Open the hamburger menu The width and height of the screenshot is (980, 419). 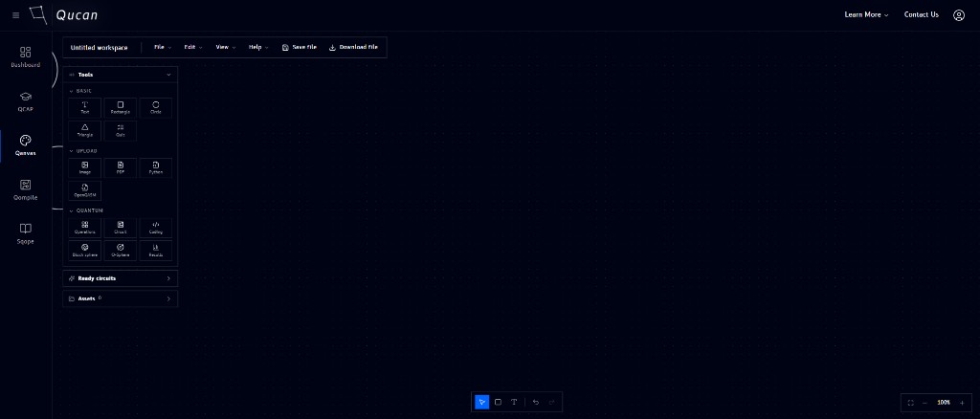[16, 15]
